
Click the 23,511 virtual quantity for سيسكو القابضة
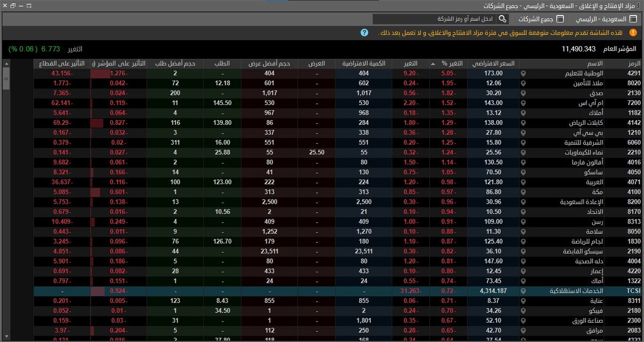(363, 251)
